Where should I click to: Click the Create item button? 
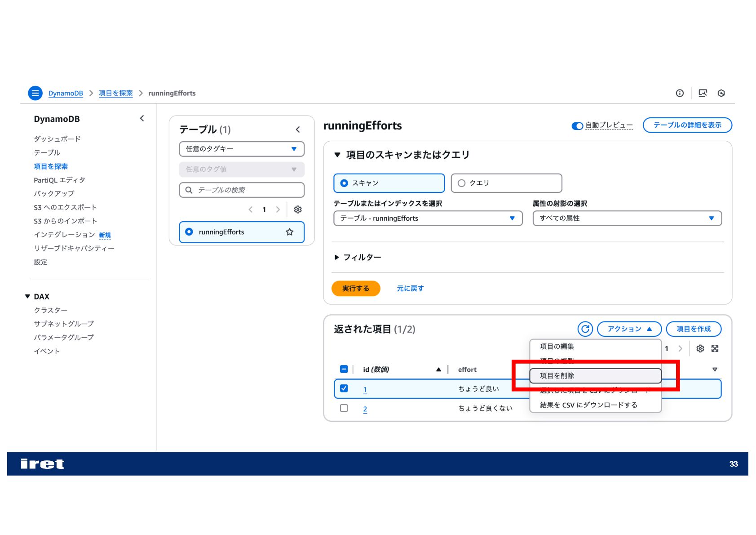tap(694, 329)
